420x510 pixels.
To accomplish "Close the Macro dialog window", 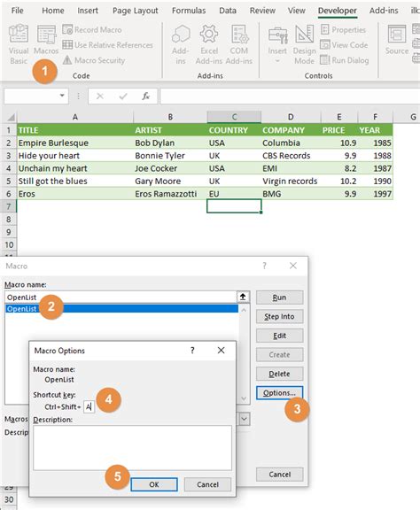I will pyautogui.click(x=293, y=266).
